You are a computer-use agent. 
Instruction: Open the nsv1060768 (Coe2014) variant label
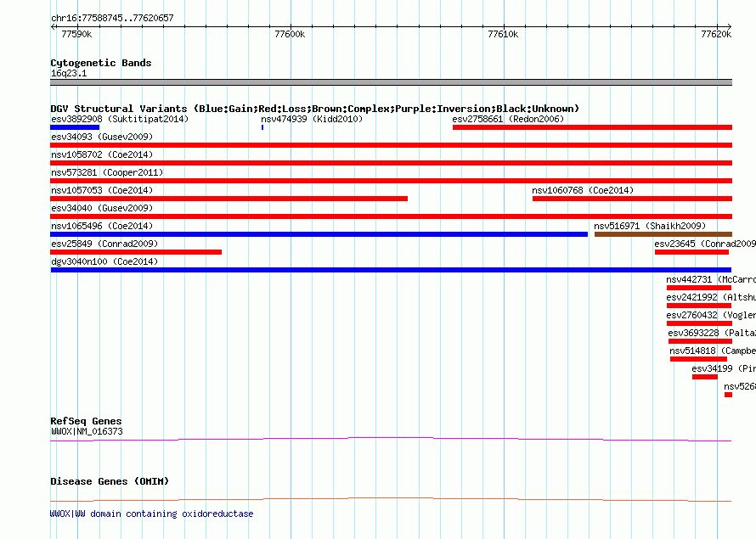pyautogui.click(x=583, y=190)
